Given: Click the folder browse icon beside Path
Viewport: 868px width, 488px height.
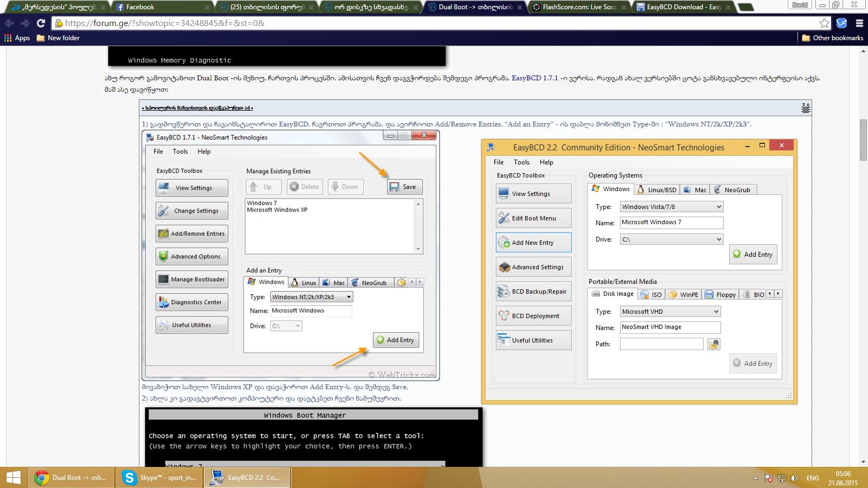Looking at the screenshot, I should [714, 344].
